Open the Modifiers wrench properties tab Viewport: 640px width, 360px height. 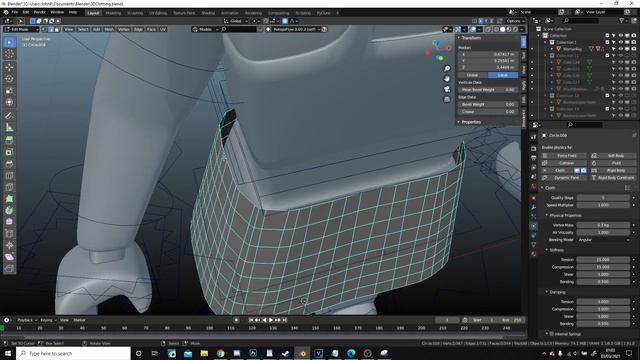click(x=533, y=207)
